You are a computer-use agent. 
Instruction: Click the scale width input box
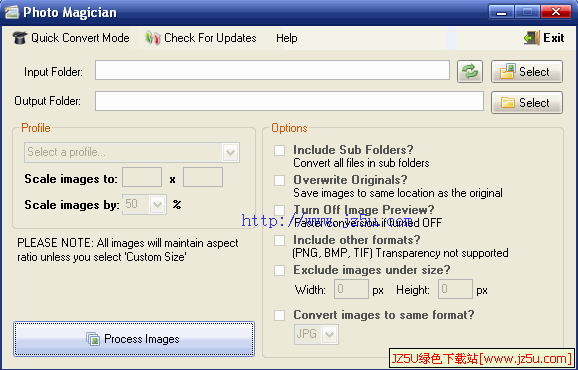(142, 177)
